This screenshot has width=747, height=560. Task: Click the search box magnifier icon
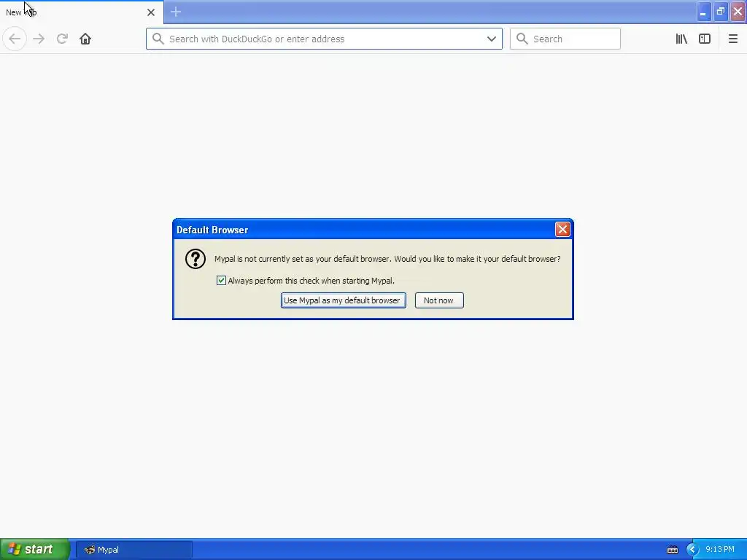point(522,39)
